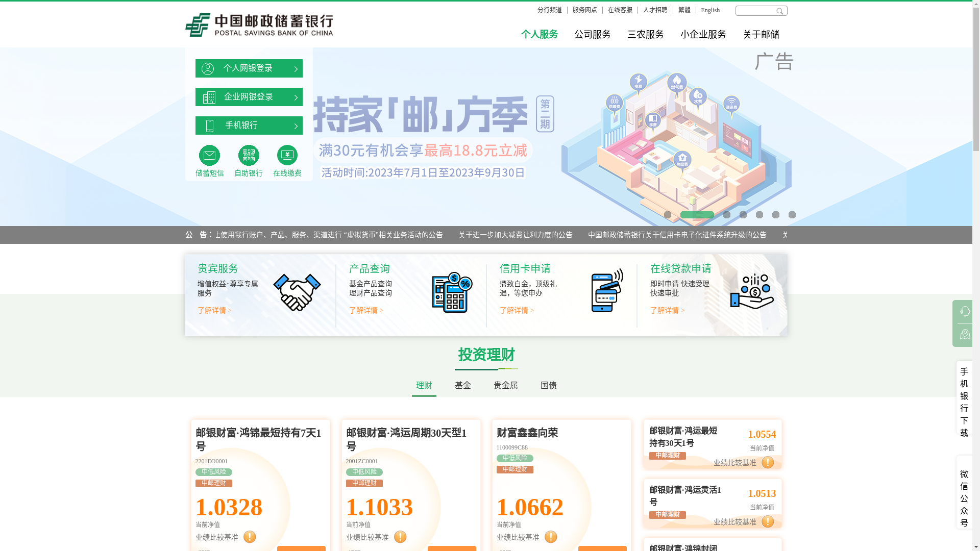
Task: Open 在线客服 top link
Action: [620, 10]
